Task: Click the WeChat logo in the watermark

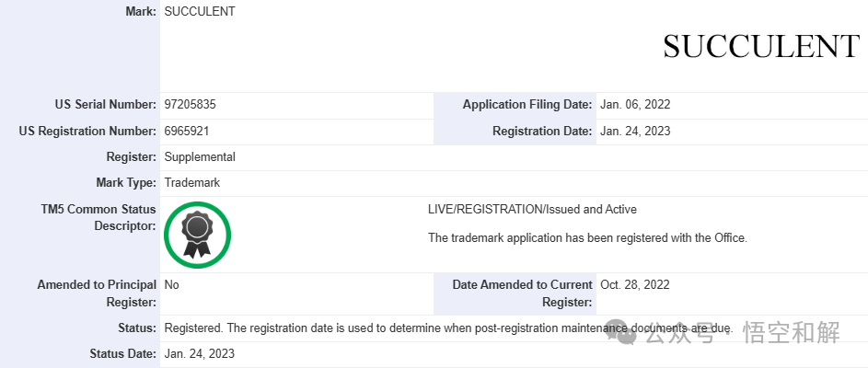Action: pos(626,333)
